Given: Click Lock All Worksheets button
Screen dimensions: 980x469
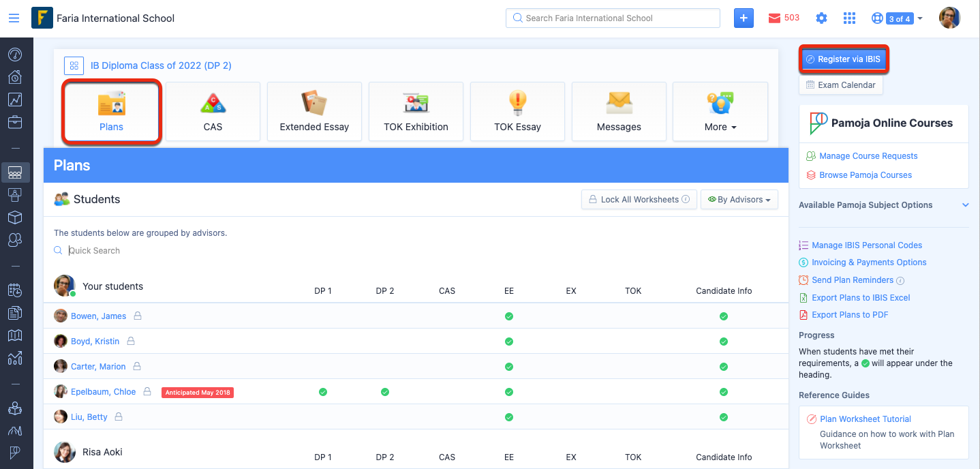Looking at the screenshot, I should coord(639,200).
